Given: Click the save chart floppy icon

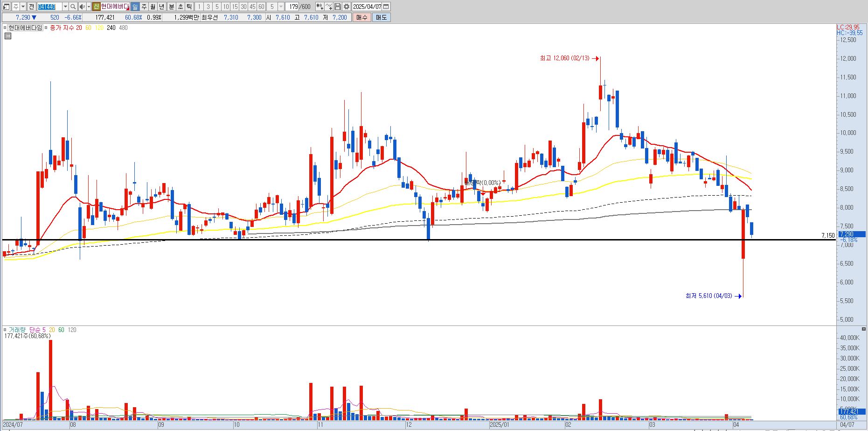Looking at the screenshot, I should (338, 7).
